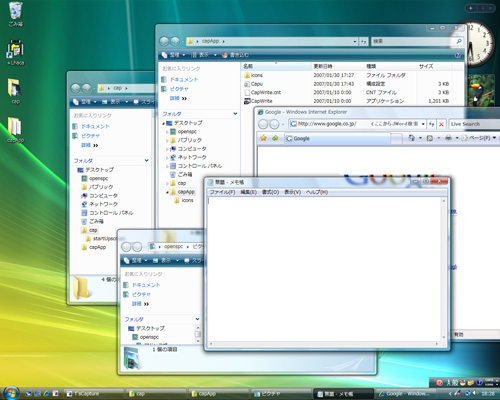
Task: Click the IE print toolbar icon
Action: click(x=448, y=138)
